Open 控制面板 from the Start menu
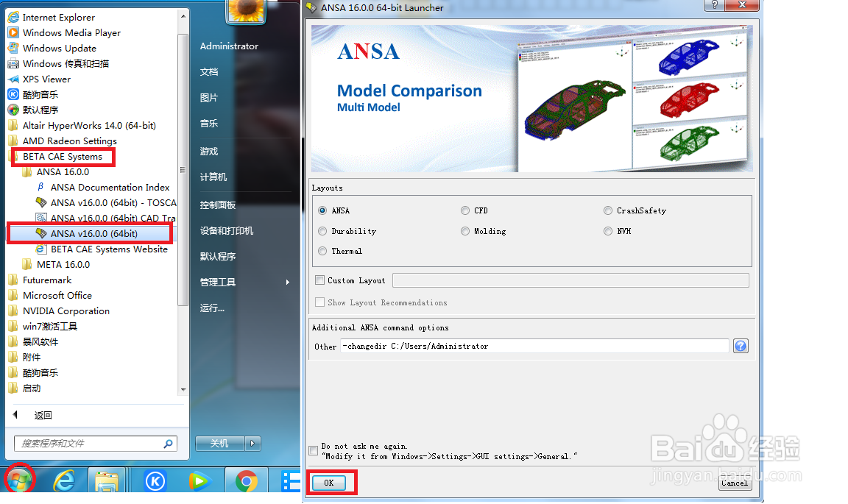Image resolution: width=848 pixels, height=504 pixels. point(217,205)
